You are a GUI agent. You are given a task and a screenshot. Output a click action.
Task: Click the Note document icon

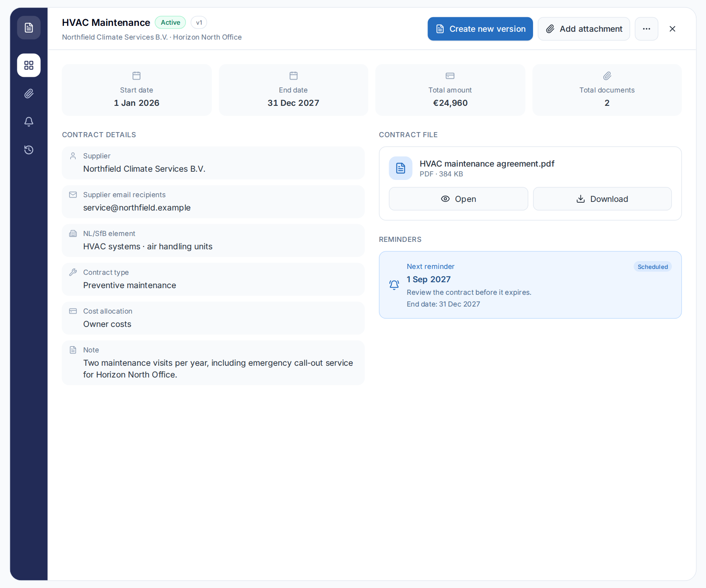click(x=73, y=350)
